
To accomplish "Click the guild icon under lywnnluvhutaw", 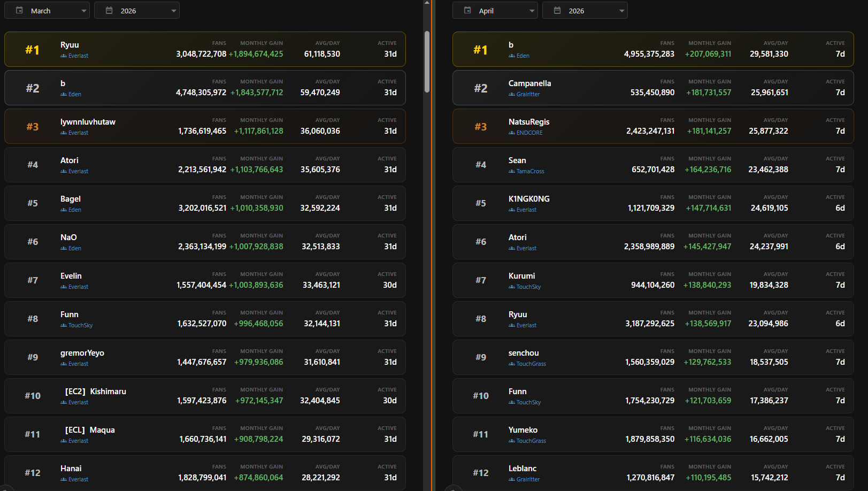I will click(64, 133).
